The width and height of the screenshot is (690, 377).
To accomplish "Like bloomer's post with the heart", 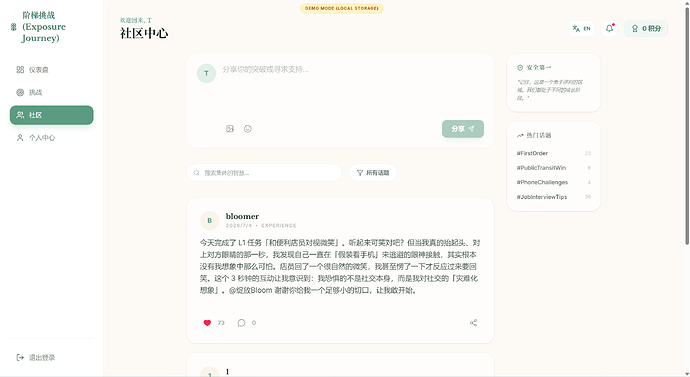I will (207, 323).
